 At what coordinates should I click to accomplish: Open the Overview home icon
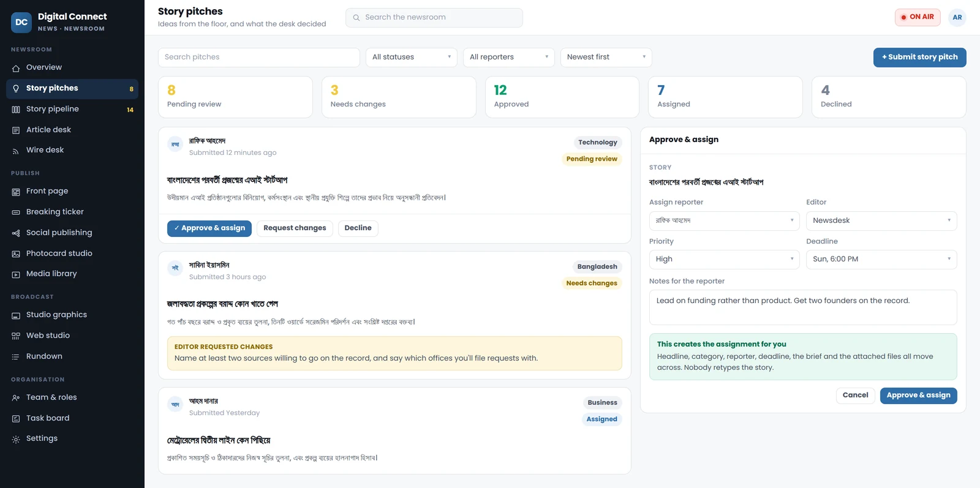coord(16,68)
